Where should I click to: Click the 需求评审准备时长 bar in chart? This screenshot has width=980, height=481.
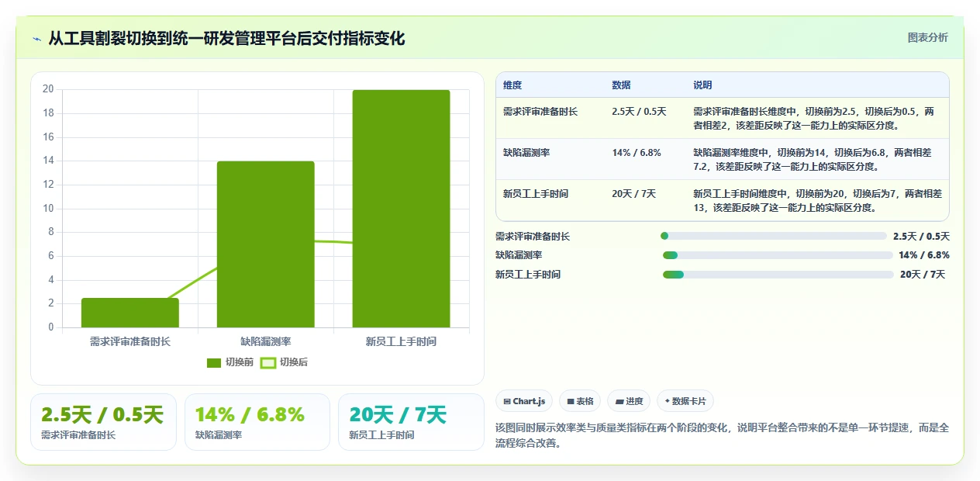[130, 313]
